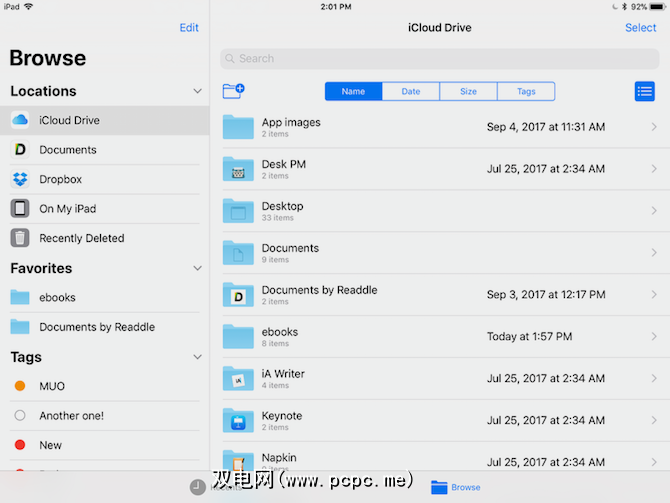Tap the search magnifier icon
This screenshot has height=503, width=670.
point(230,59)
